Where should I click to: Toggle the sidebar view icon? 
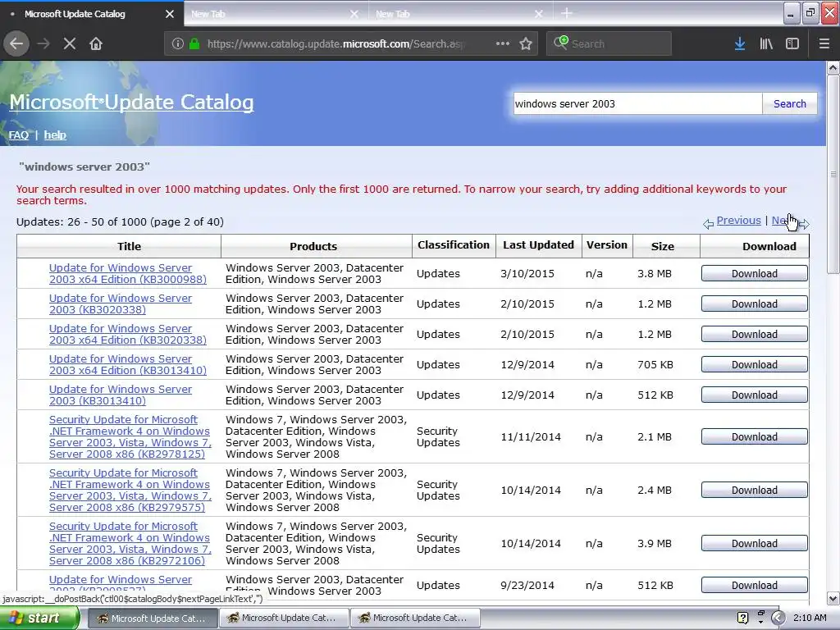pos(792,44)
